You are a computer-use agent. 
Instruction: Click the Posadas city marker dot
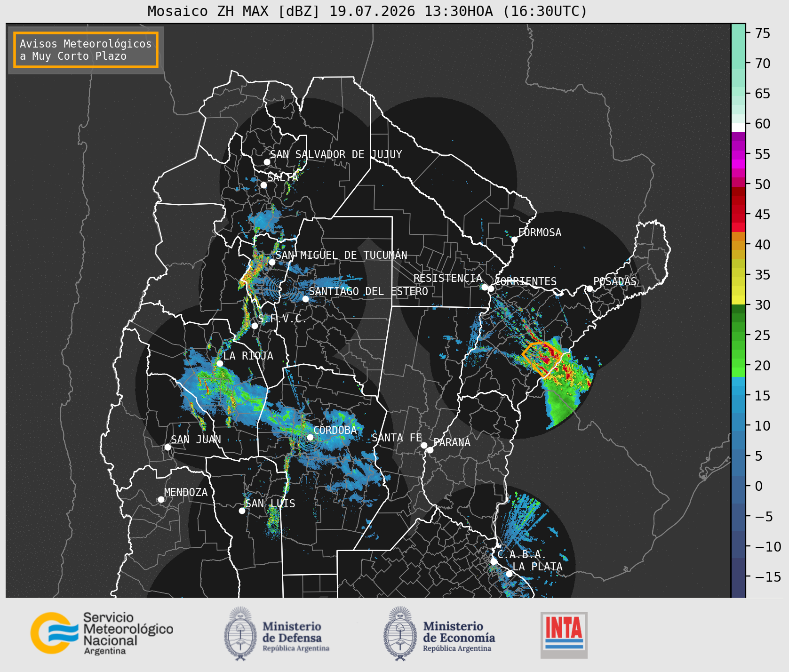point(590,289)
